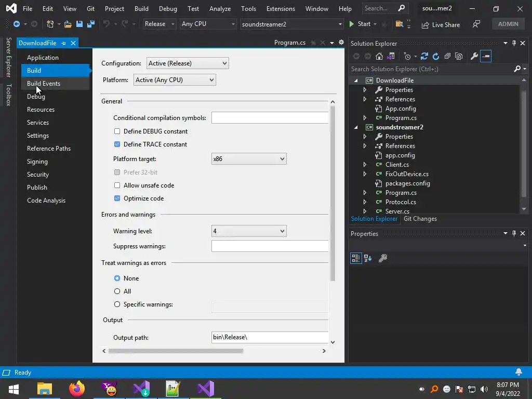Open the Send Feedback icon
Viewport: 532px width, 399px height.
click(476, 24)
